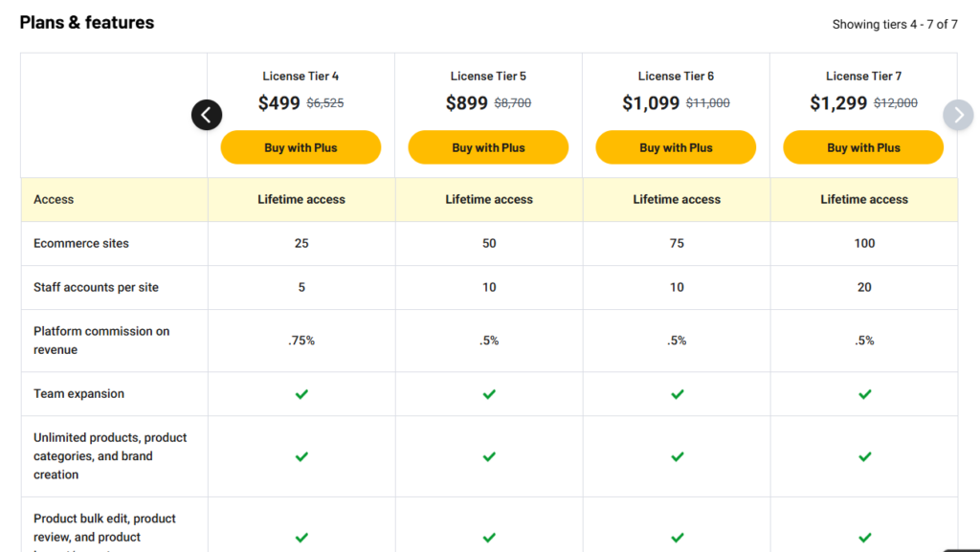The image size is (980, 552).
Task: Click Team expansion checkmark for Tier 6
Action: 677,394
